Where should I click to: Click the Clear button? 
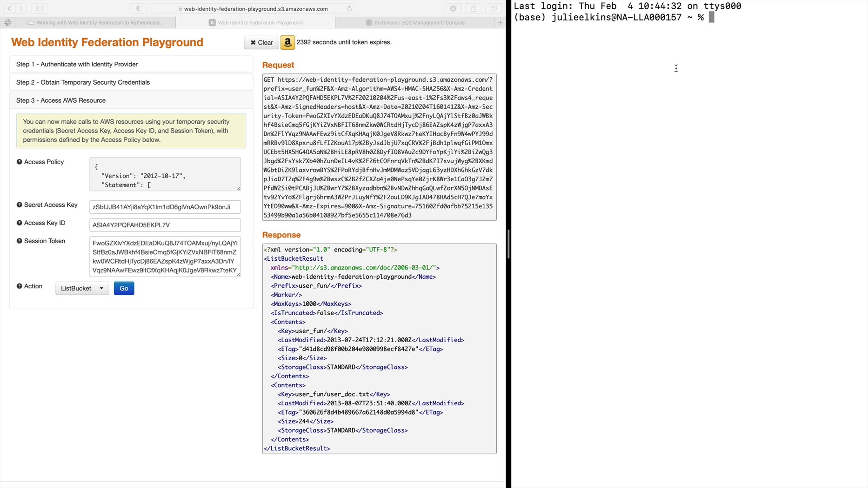click(x=261, y=42)
